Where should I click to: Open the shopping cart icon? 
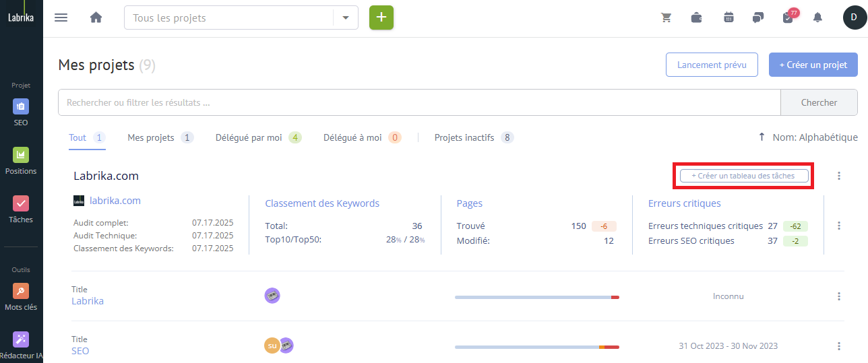pyautogui.click(x=666, y=18)
